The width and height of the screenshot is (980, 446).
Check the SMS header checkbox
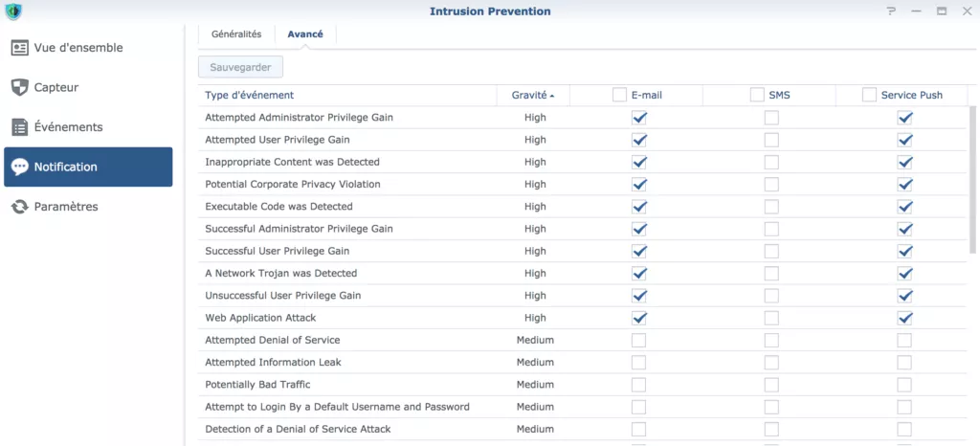pos(757,95)
